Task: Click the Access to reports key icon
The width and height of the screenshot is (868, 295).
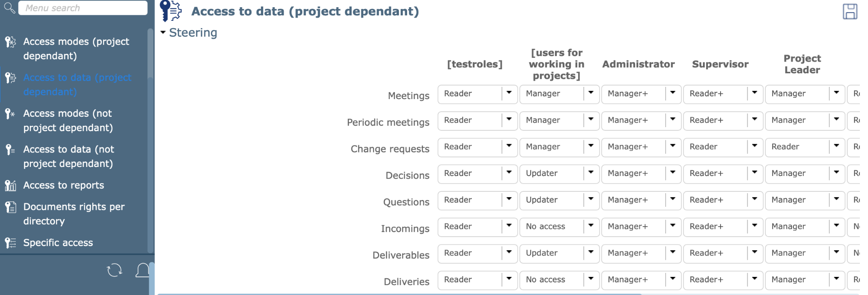Action: tap(10, 186)
